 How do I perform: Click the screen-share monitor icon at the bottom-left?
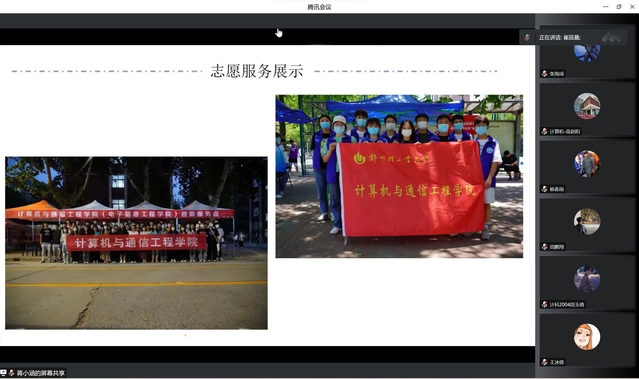point(3,372)
